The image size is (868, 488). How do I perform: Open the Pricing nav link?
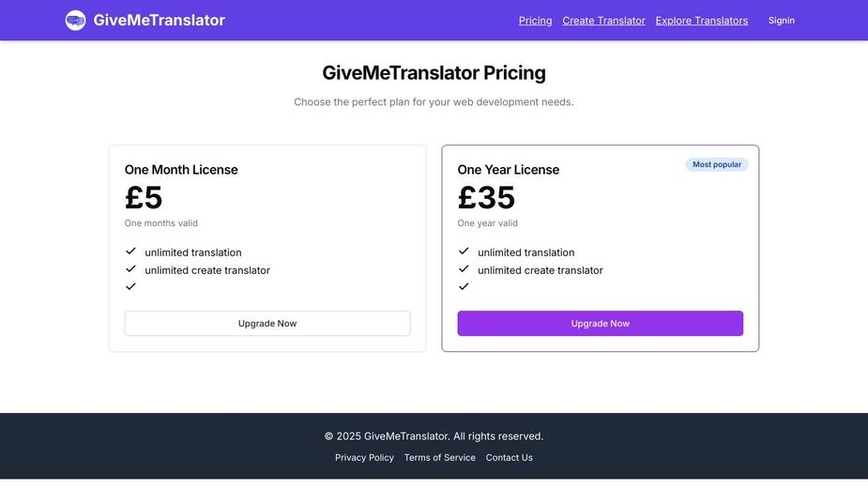(x=535, y=21)
